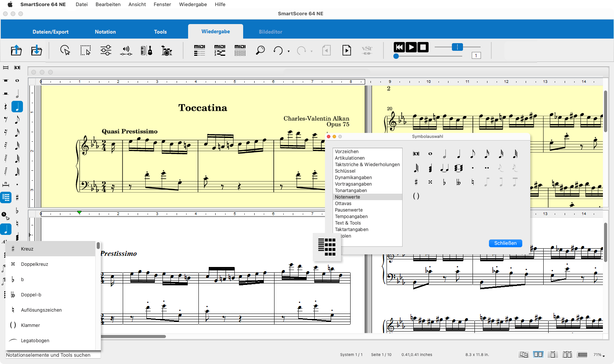The height and width of the screenshot is (364, 614).
Task: Expand the undo history dropdown arrow
Action: click(289, 51)
